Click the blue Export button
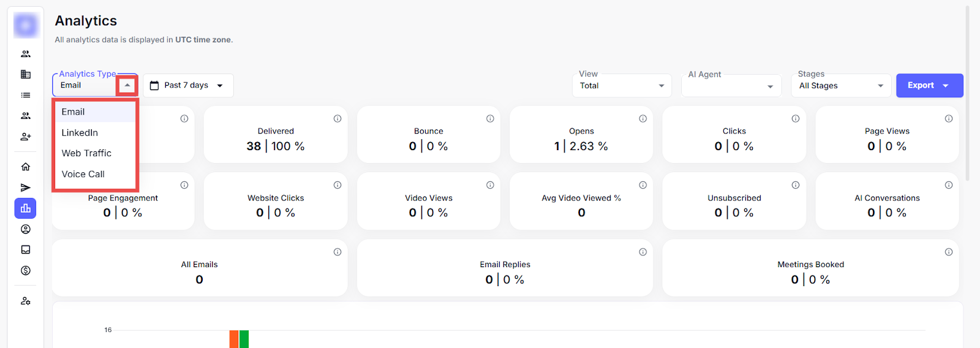980x348 pixels. [929, 86]
